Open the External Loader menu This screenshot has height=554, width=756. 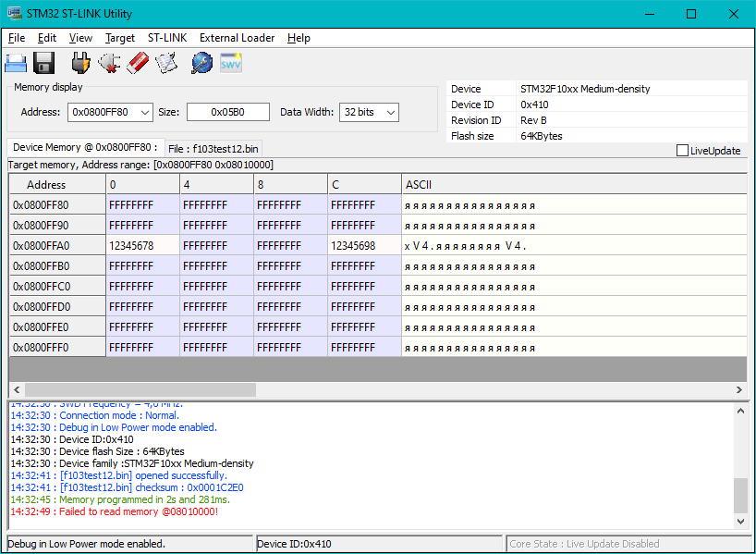click(x=237, y=38)
